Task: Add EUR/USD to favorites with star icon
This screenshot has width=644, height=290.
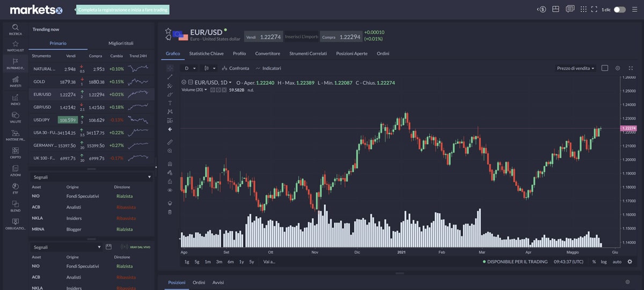Action: (168, 31)
